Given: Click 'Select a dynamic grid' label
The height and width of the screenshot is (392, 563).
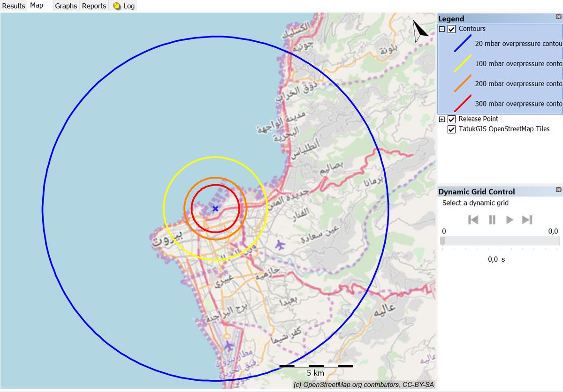Looking at the screenshot, I should [475, 203].
